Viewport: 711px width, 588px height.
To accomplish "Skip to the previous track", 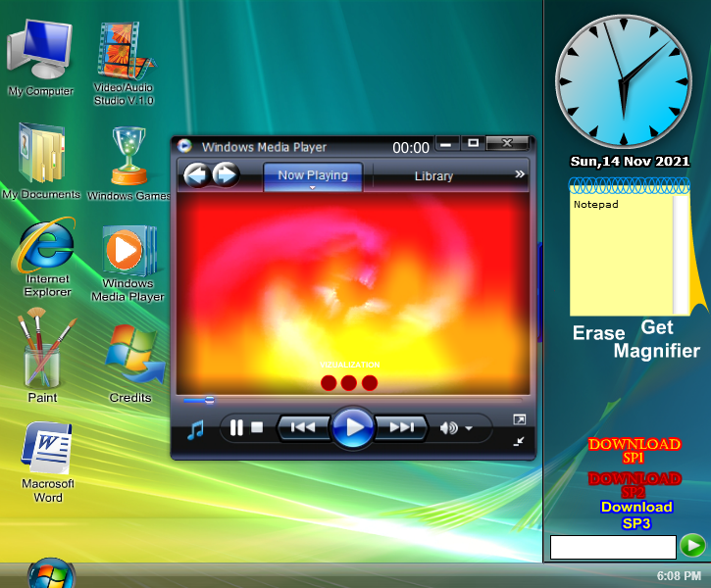I will [303, 427].
